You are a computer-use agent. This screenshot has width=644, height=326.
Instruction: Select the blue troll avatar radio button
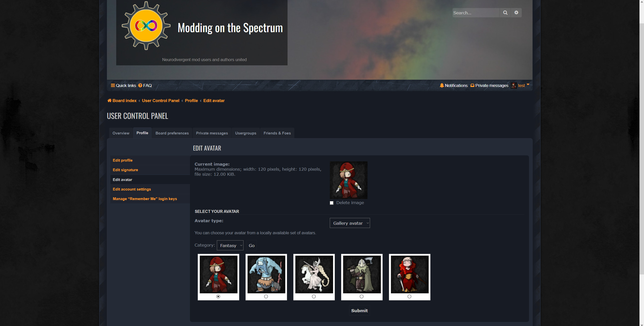[x=266, y=297]
